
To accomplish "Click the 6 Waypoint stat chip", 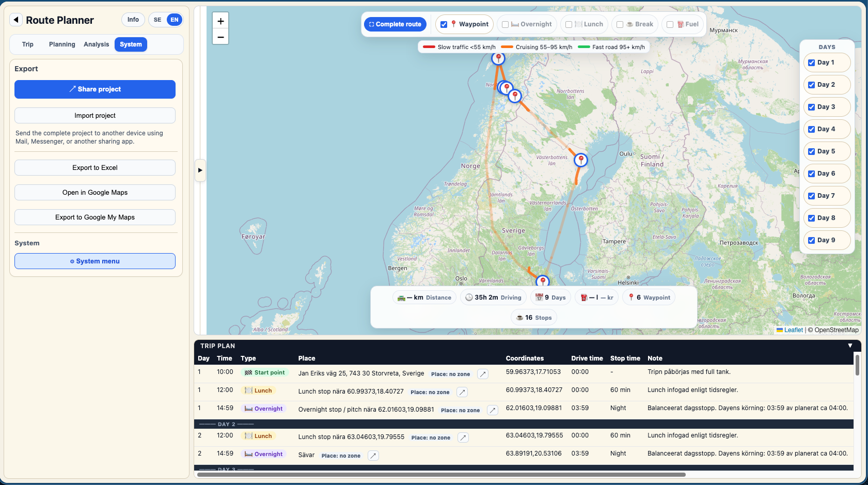I will coord(649,298).
